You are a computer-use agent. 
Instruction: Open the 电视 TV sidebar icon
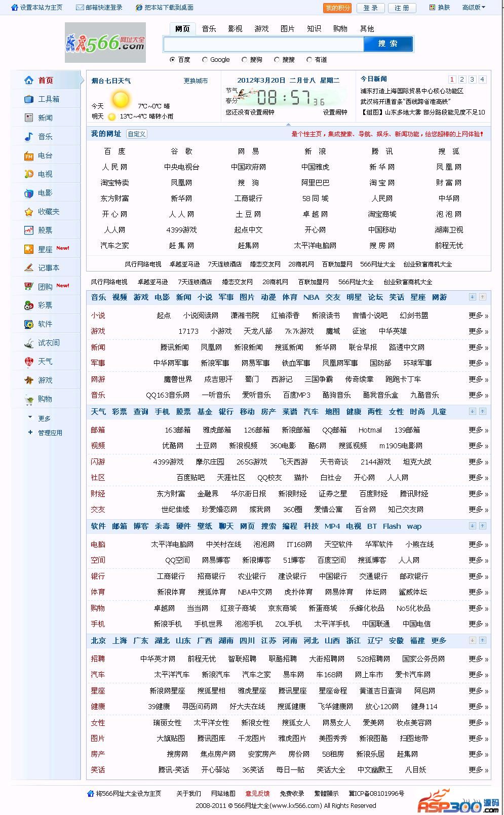(x=29, y=174)
